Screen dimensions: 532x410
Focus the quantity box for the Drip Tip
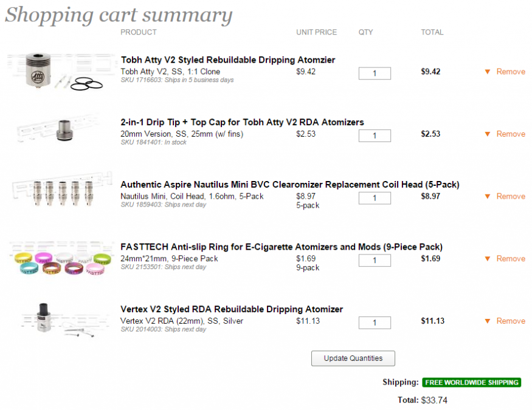click(x=375, y=136)
